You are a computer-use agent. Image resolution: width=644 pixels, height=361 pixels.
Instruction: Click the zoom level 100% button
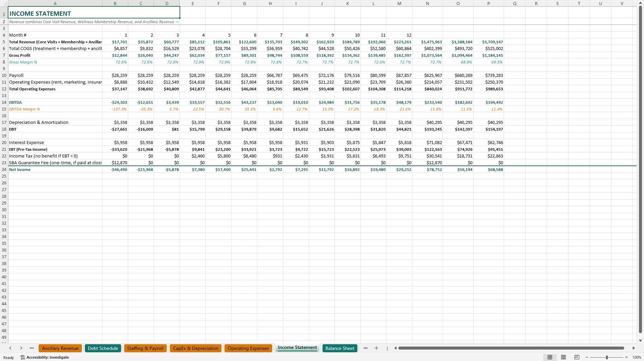pyautogui.click(x=637, y=357)
